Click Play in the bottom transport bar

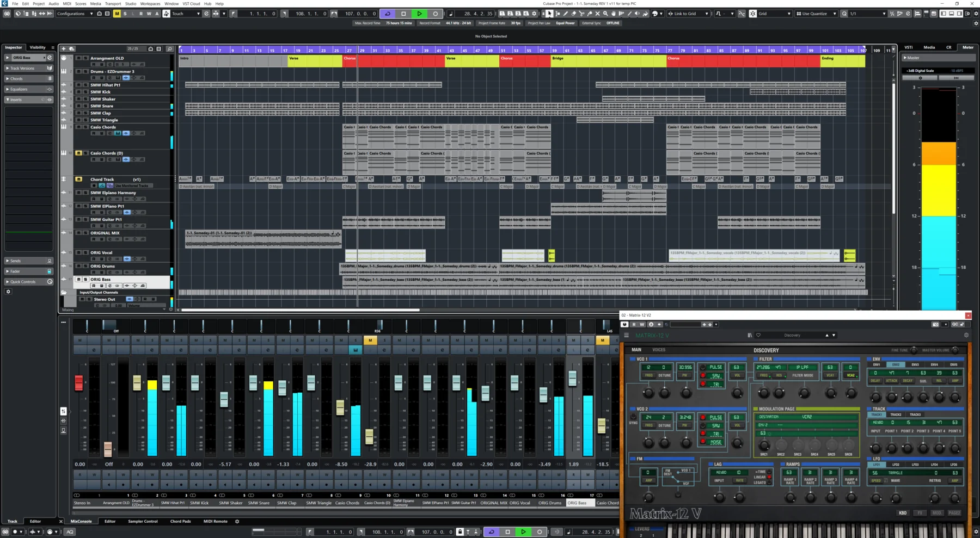pyautogui.click(x=523, y=531)
